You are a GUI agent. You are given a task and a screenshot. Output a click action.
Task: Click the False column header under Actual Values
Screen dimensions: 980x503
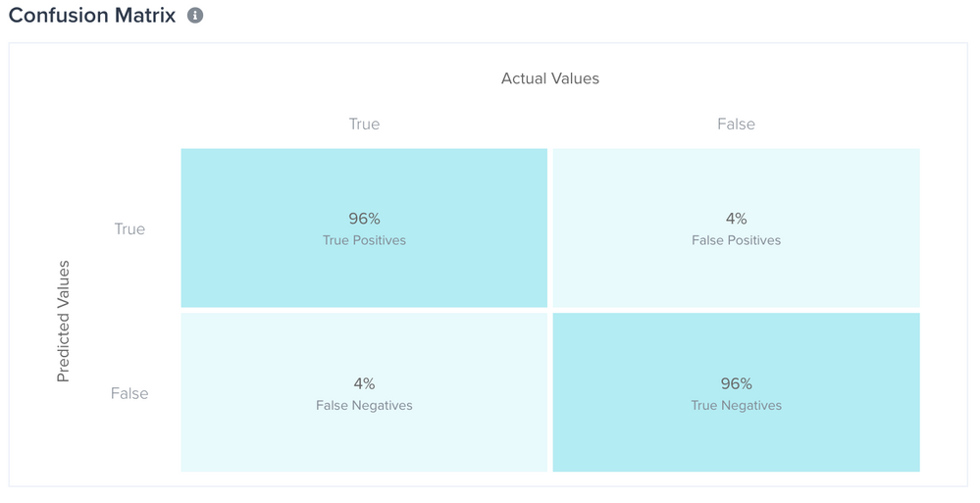point(736,125)
